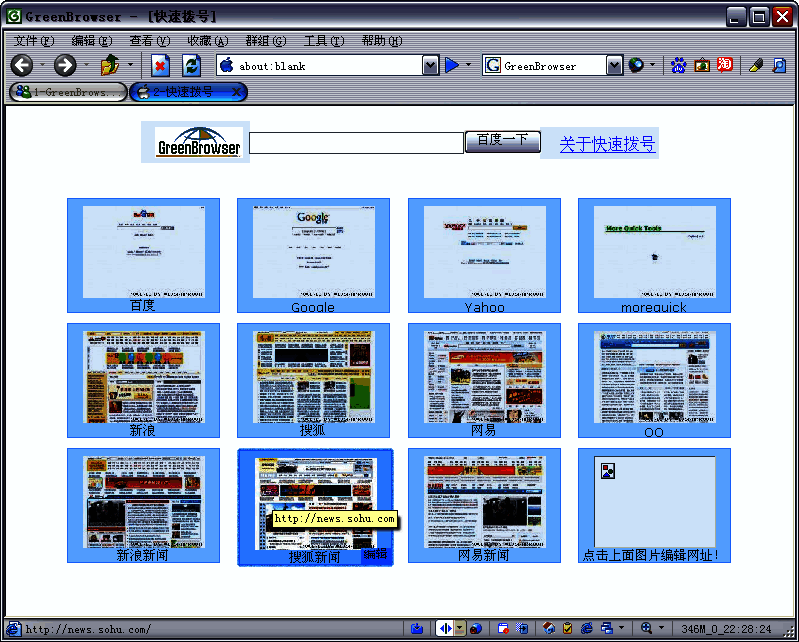Click the zoom magnifier in status bar
This screenshot has height=642, width=799.
pos(646,628)
